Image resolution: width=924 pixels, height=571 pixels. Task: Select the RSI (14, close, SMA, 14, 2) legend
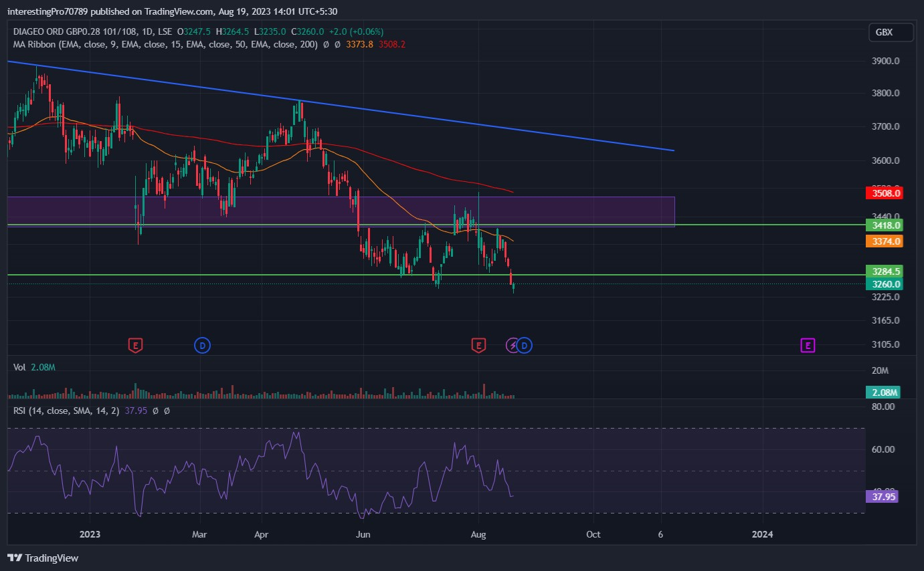point(66,411)
